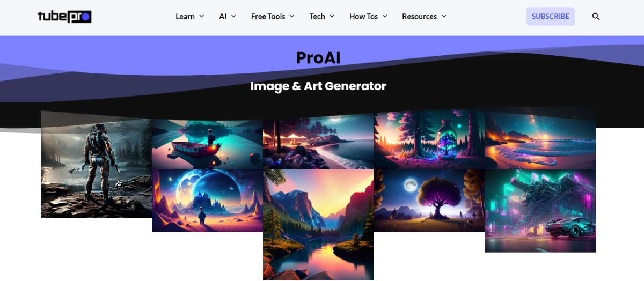Expand the Free Tools chevron
Viewport: 644px width, 281px height.
(292, 17)
